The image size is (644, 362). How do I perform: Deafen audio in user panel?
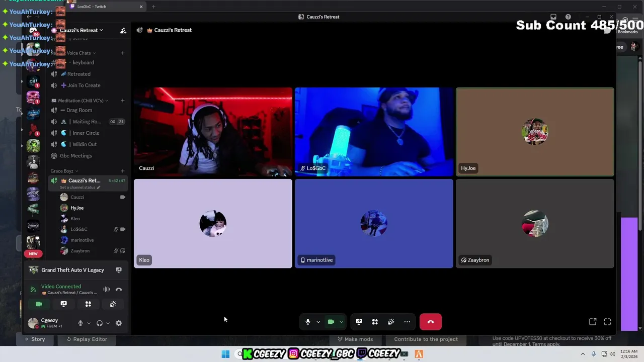(x=100, y=323)
